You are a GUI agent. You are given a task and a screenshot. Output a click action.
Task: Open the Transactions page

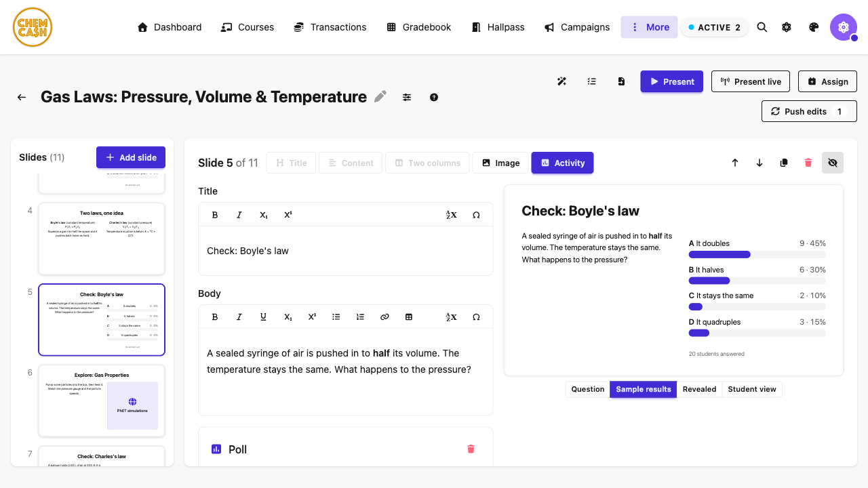tap(330, 27)
